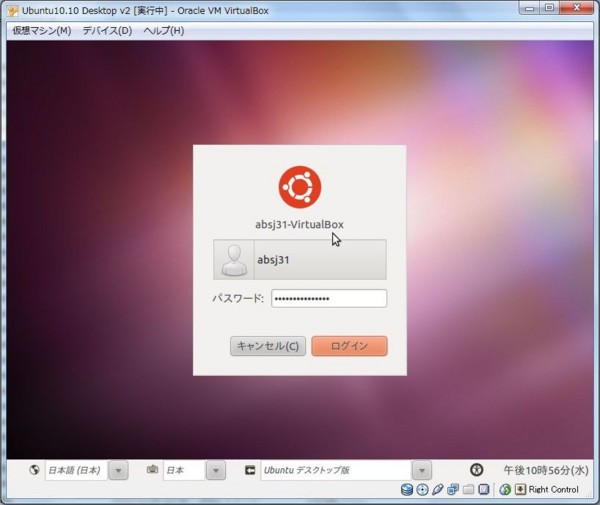The image size is (600, 505).
Task: Click the Ubuntu logo on login dialog
Action: coord(300,187)
